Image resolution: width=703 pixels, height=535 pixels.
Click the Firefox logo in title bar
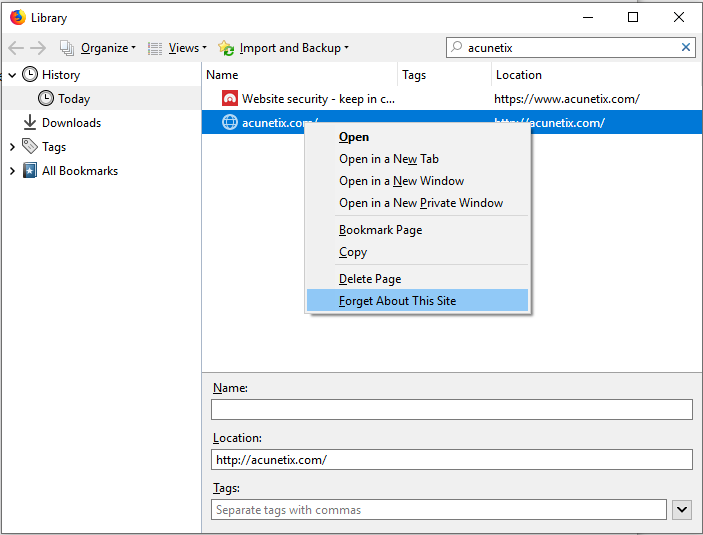[18, 17]
